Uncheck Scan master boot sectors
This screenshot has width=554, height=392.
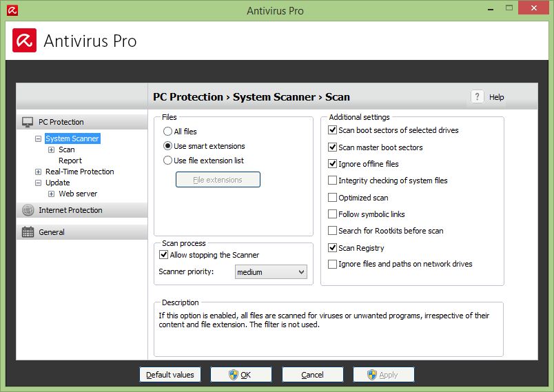332,147
